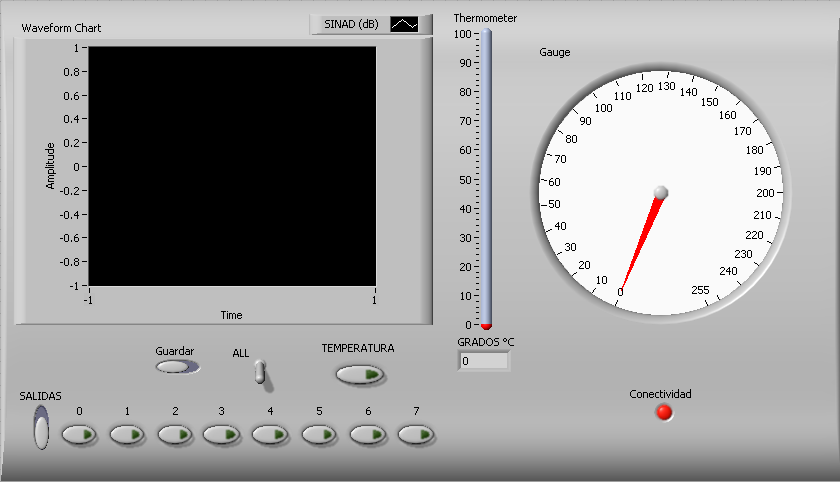This screenshot has height=482, width=840.
Task: Toggle output button 4
Action: tap(271, 435)
